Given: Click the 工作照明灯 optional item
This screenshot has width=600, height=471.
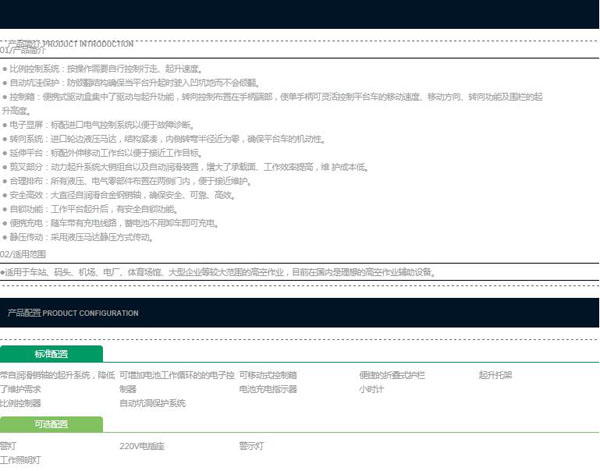Looking at the screenshot, I should tap(20, 459).
